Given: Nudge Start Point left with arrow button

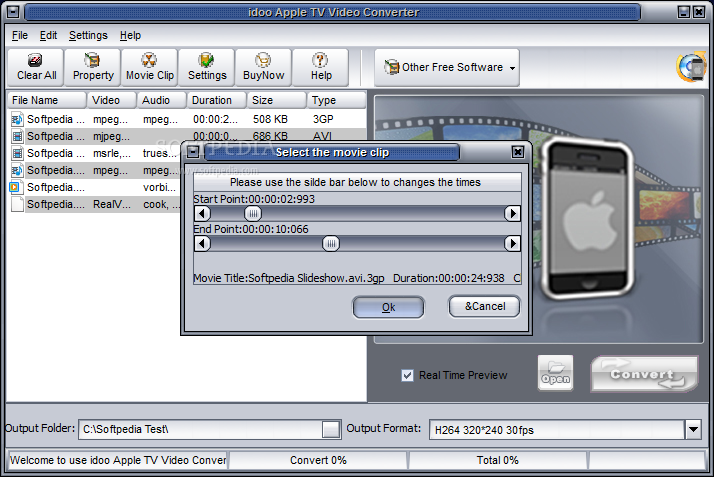Looking at the screenshot, I should pos(202,213).
